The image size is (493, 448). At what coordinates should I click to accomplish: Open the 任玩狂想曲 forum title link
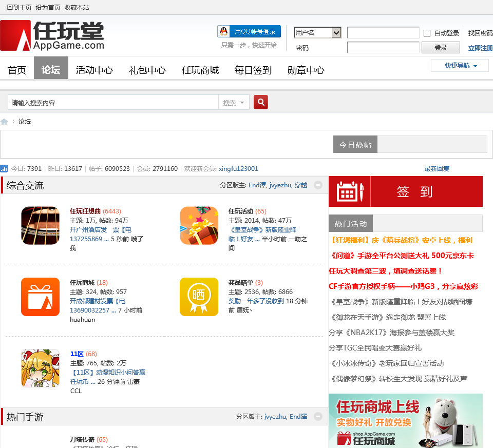tap(85, 211)
